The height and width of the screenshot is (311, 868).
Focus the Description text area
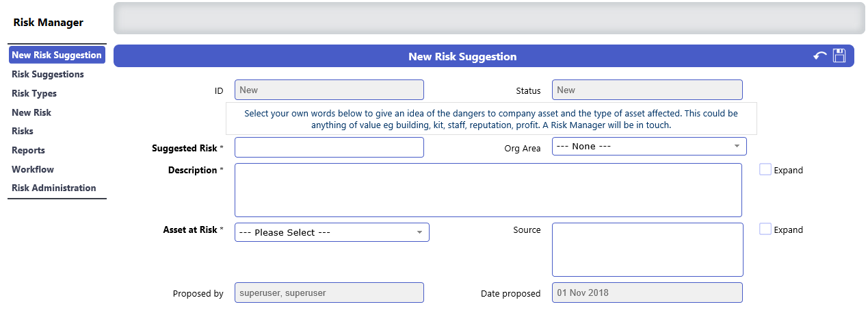pyautogui.click(x=488, y=190)
